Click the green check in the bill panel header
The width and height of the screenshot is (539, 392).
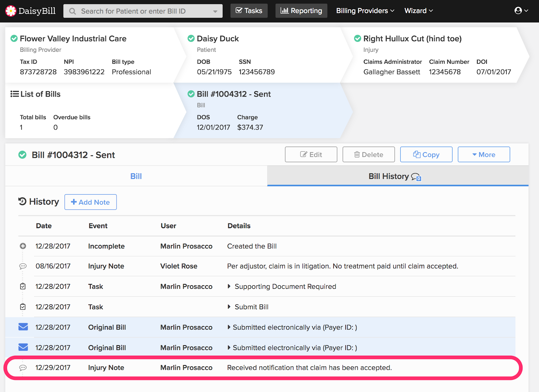coord(23,155)
